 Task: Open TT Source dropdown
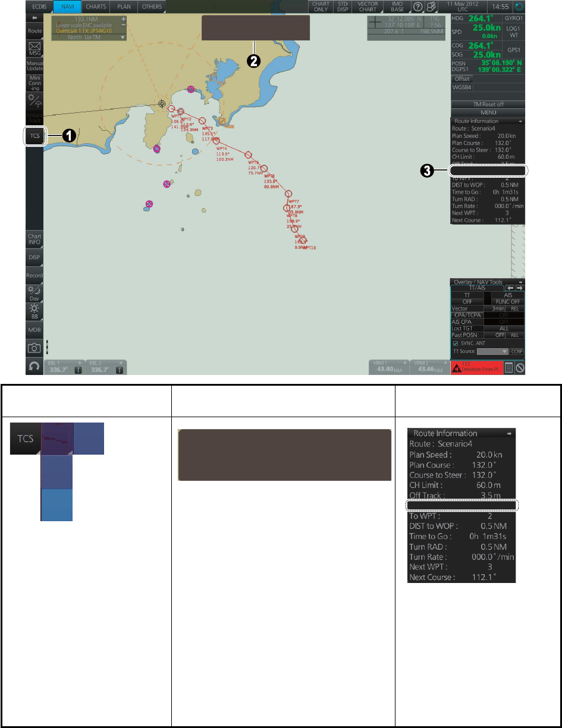492,352
